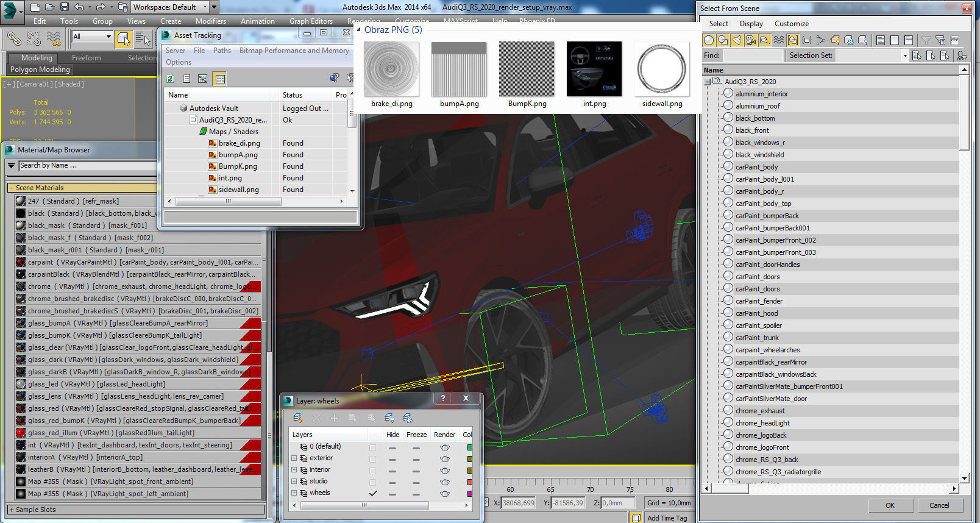Expand the wheels layer tree node
Image resolution: width=980 pixels, height=523 pixels.
coord(294,493)
